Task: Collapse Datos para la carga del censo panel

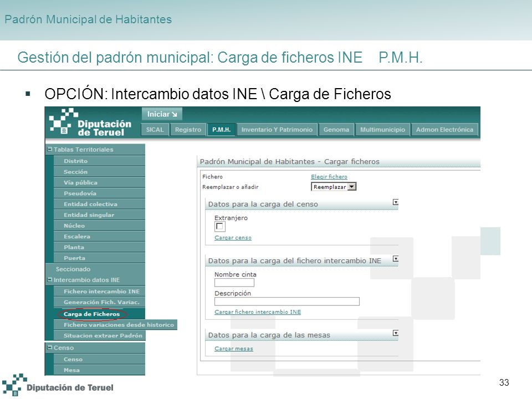Action: pyautogui.click(x=395, y=202)
